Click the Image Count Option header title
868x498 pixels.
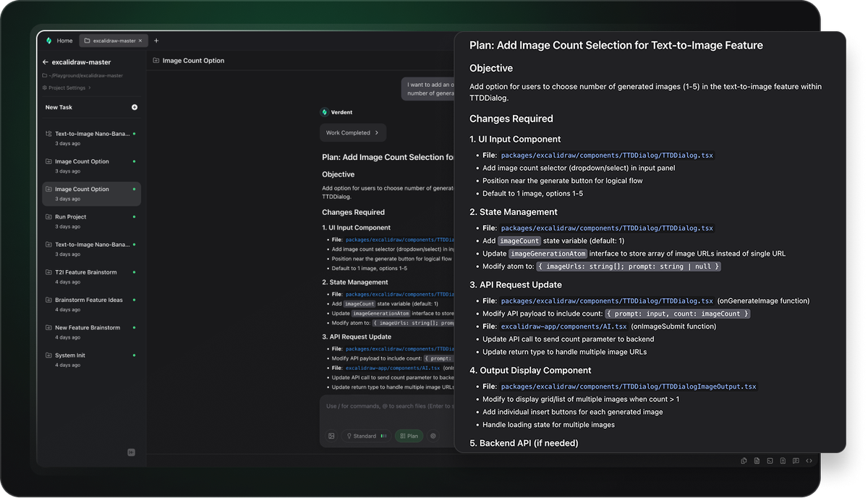(x=193, y=61)
